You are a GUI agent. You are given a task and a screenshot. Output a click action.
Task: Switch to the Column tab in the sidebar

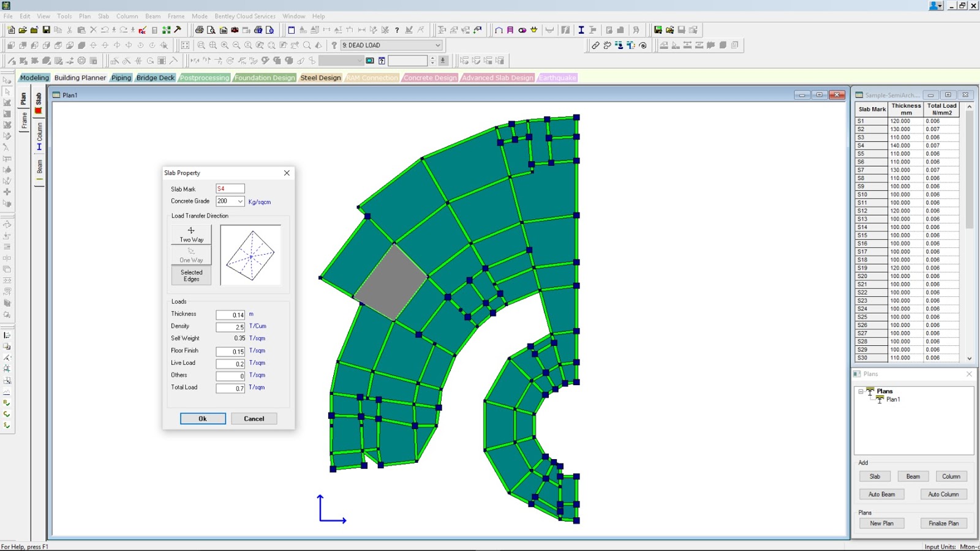39,130
